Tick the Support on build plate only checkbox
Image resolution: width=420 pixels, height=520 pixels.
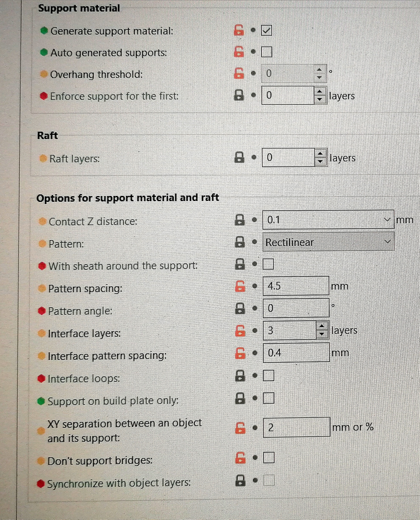click(x=269, y=398)
